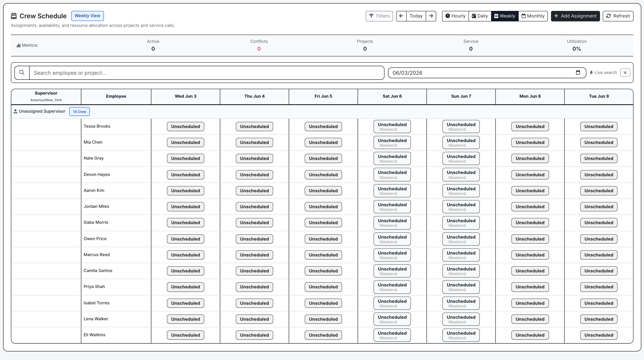Open Devon Hayes Sat Jun 6 Weekend cell
This screenshot has height=360, width=644.
pos(392,175)
